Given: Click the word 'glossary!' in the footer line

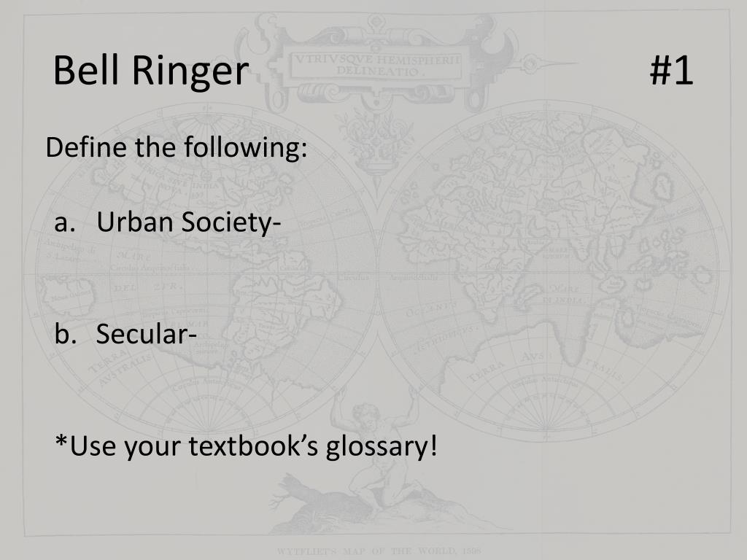Looking at the screenshot, I should (x=382, y=448).
